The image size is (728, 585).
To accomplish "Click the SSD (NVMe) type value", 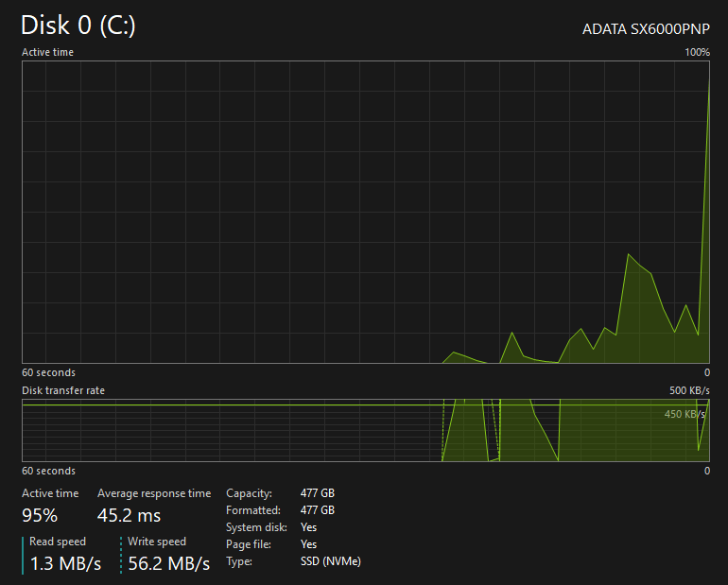I will (331, 561).
